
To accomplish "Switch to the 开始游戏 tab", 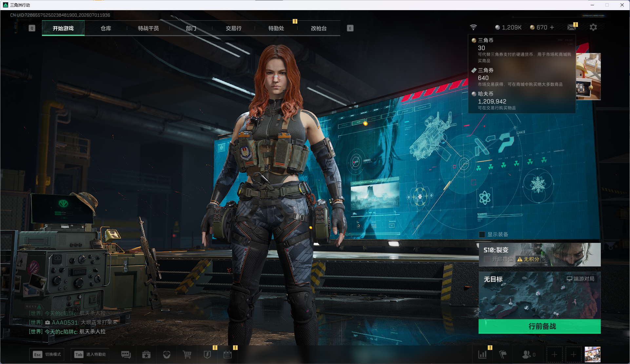I will tap(63, 28).
